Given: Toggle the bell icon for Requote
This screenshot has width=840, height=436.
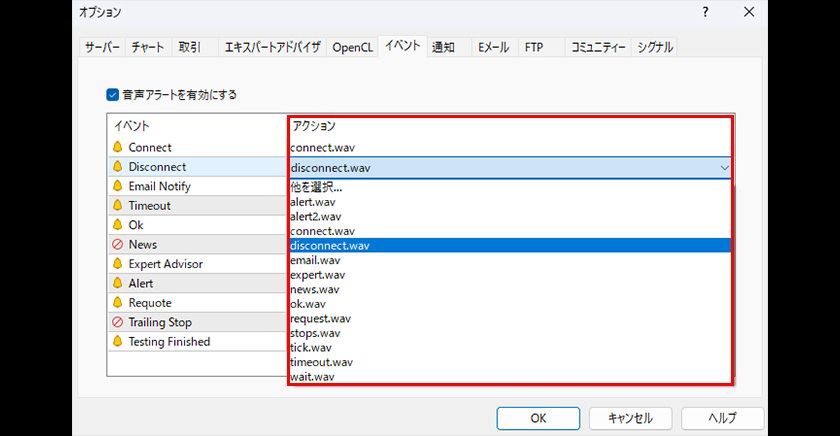Looking at the screenshot, I should pos(118,302).
